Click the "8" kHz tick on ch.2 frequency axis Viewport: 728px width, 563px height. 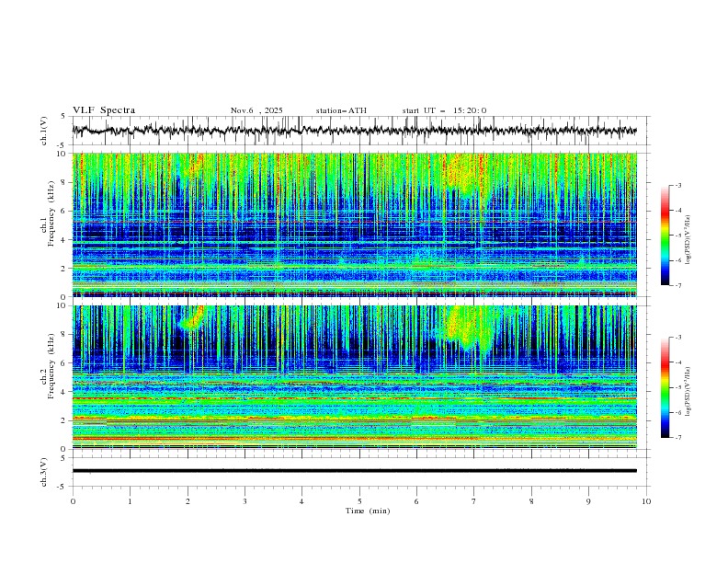click(64, 335)
